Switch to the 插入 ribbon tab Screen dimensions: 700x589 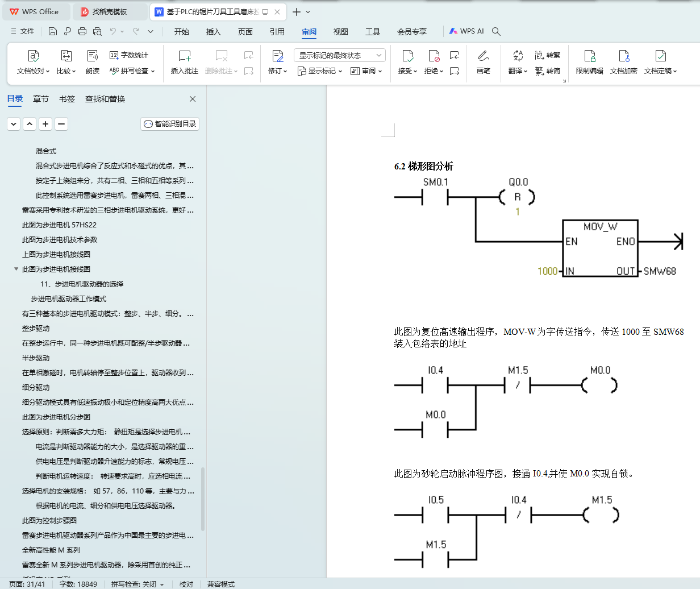[214, 32]
